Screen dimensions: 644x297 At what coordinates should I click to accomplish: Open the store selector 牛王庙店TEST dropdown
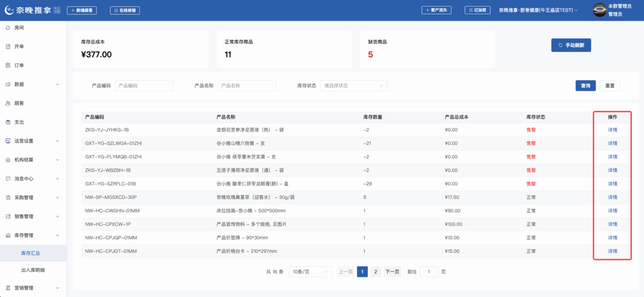[x=538, y=10]
